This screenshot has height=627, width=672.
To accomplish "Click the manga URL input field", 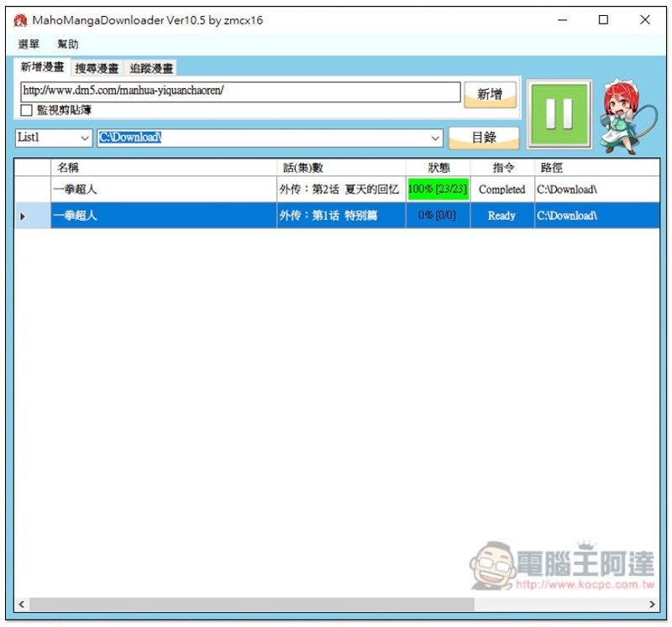I will (x=240, y=91).
